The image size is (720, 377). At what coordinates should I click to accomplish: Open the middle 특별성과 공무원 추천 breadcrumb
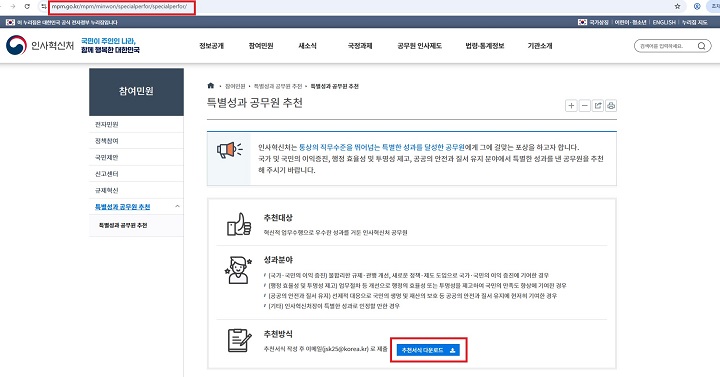coord(278,86)
